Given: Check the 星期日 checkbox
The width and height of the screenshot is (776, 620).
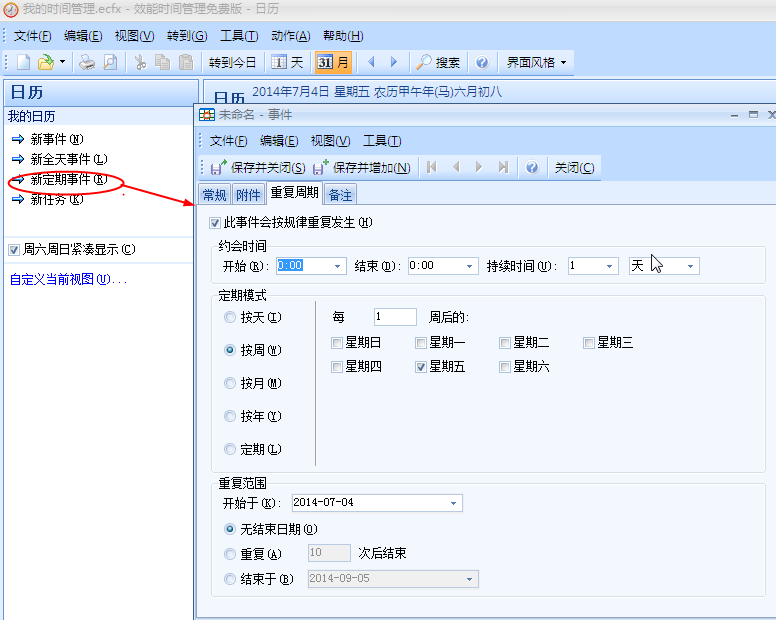Looking at the screenshot, I should click(337, 343).
